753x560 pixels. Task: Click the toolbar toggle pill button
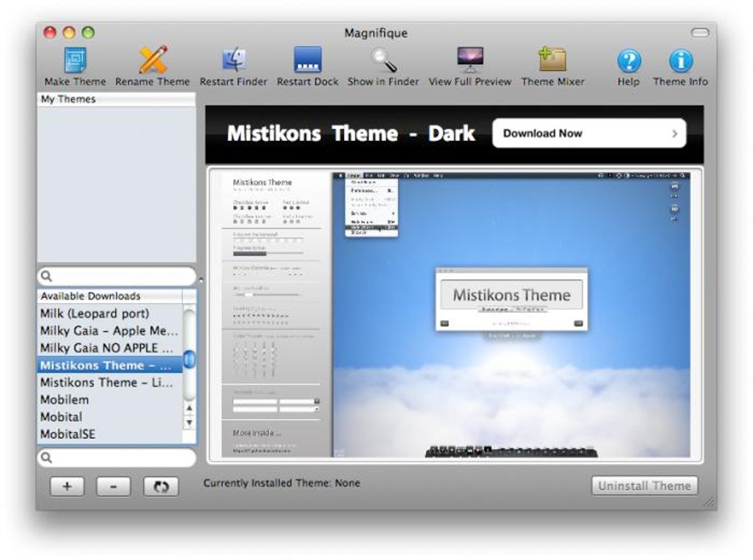700,32
